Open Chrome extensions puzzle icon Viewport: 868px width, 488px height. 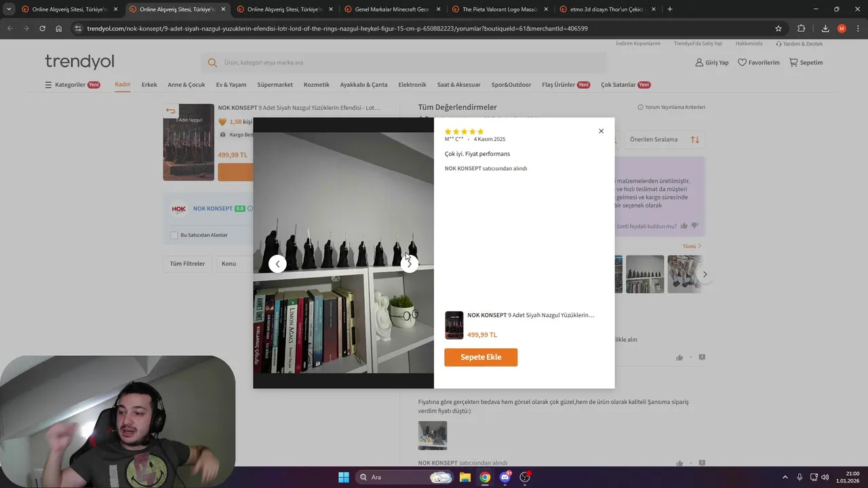(802, 28)
